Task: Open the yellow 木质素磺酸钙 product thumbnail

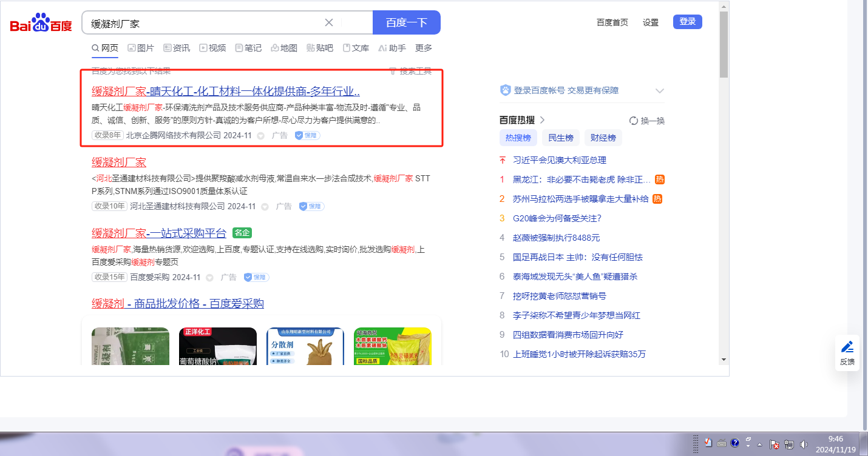Action: pyautogui.click(x=393, y=346)
